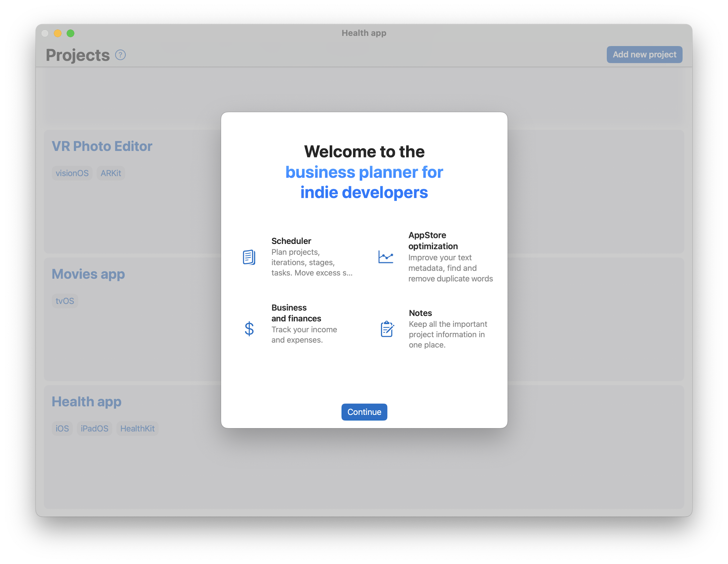Select the iPadOS tag
Image resolution: width=728 pixels, height=564 pixels.
click(94, 429)
